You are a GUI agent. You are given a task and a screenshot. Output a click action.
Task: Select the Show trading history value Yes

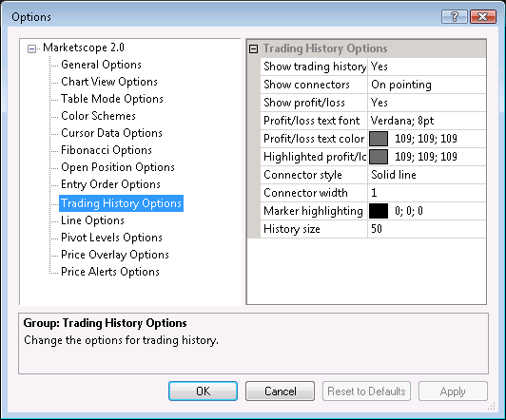[427, 67]
